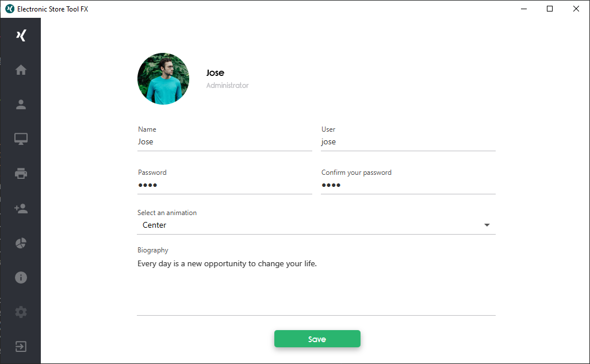The width and height of the screenshot is (590, 364).
Task: Click the User field containing jose
Action: click(x=408, y=142)
